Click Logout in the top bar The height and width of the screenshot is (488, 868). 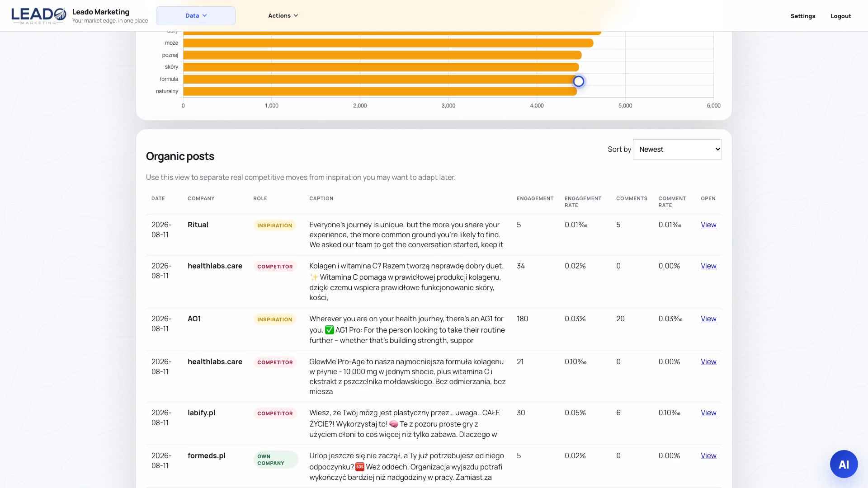point(841,16)
